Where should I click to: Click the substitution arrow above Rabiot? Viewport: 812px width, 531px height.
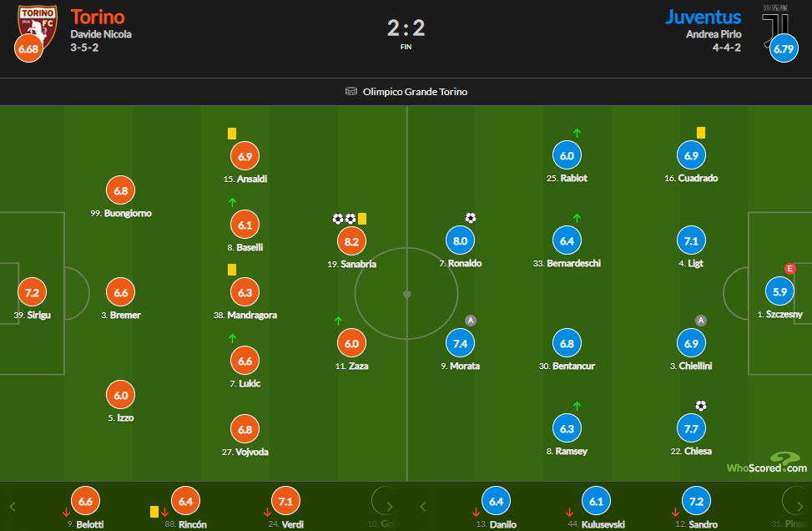coord(577,133)
